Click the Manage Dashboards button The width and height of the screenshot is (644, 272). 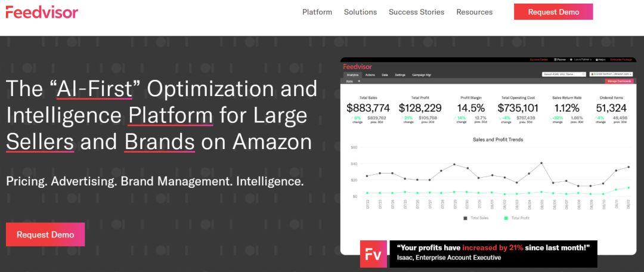coord(620,81)
